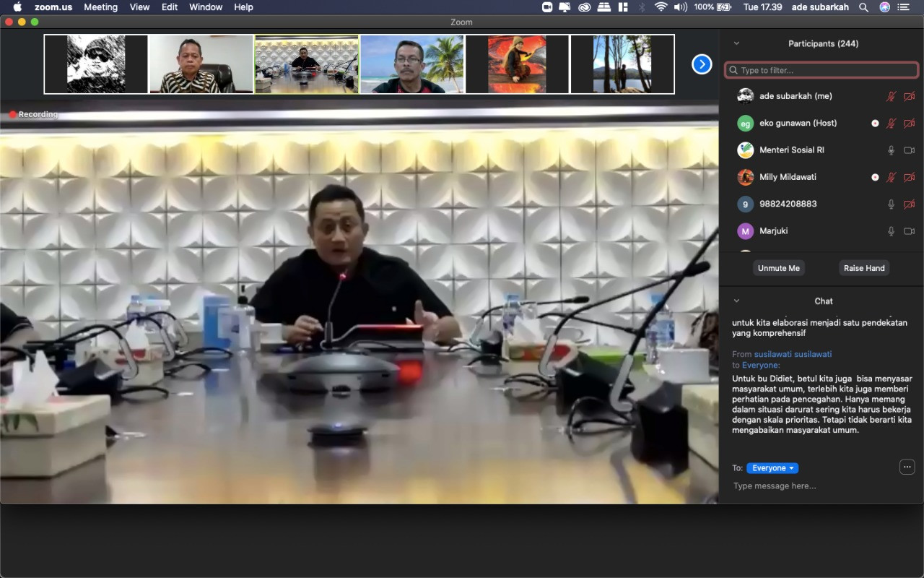The height and width of the screenshot is (578, 924).
Task: Open volume control in menu bar
Action: tap(681, 7)
